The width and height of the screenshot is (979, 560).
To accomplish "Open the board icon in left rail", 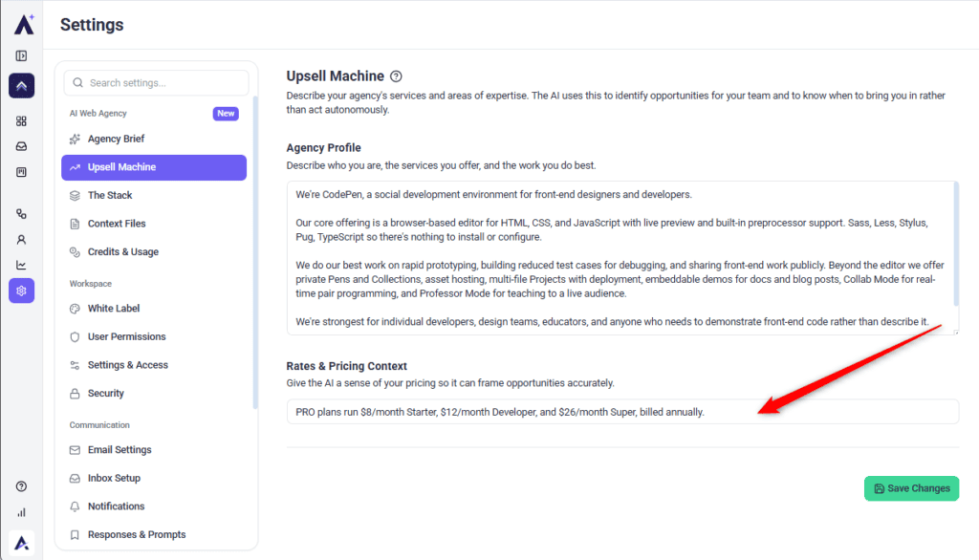I will pos(21,172).
